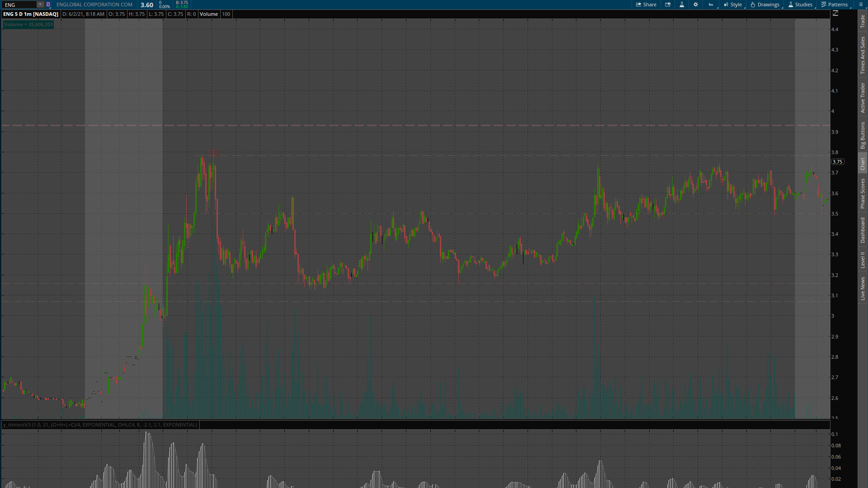Click the chart alerts icon next to Share
The height and width of the screenshot is (488, 868).
point(668,5)
